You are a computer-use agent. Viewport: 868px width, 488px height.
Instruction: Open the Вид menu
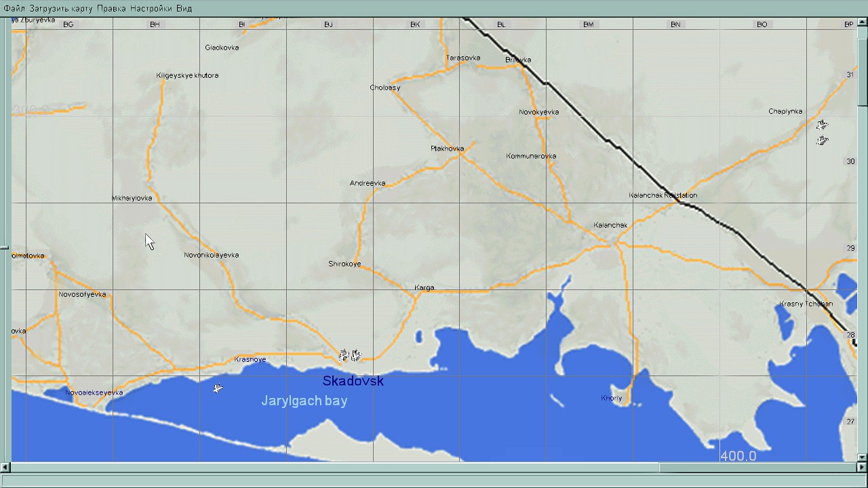point(184,8)
